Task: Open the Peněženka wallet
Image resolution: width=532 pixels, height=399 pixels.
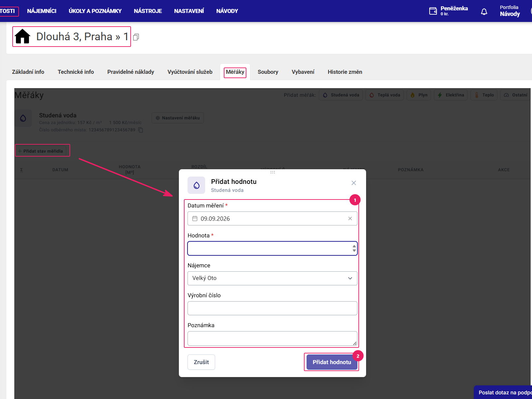Action: tap(449, 11)
